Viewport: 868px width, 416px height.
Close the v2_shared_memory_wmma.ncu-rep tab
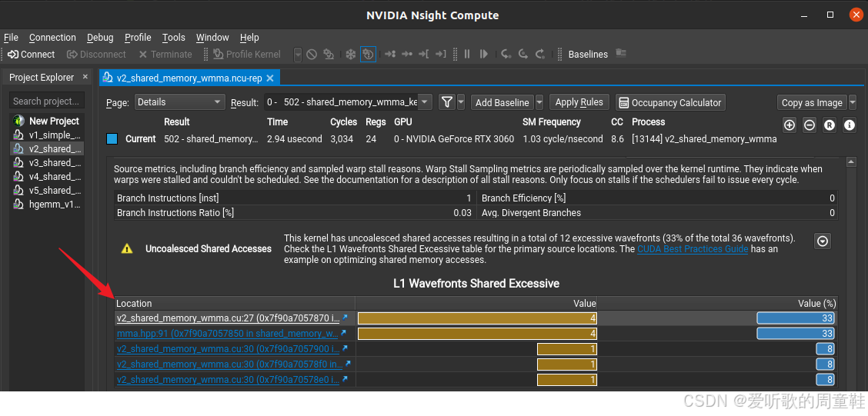270,78
